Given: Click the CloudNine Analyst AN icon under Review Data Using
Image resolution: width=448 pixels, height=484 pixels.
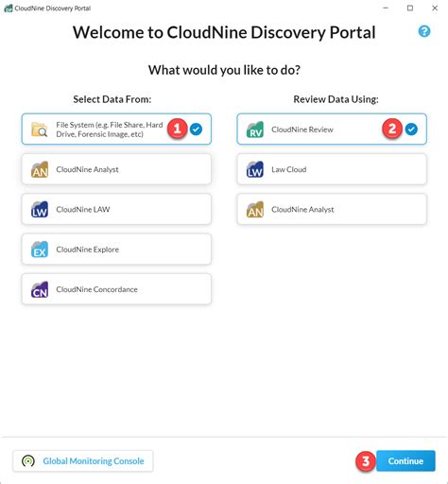Looking at the screenshot, I should [255, 210].
